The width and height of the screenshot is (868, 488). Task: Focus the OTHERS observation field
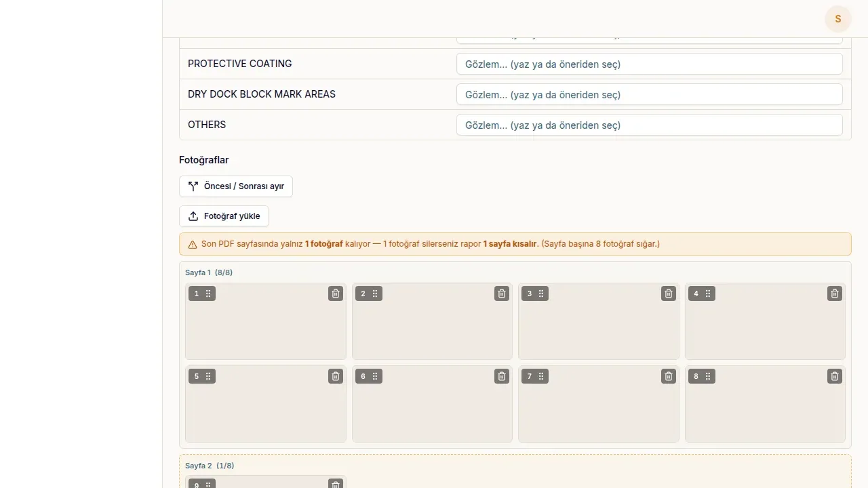point(650,125)
